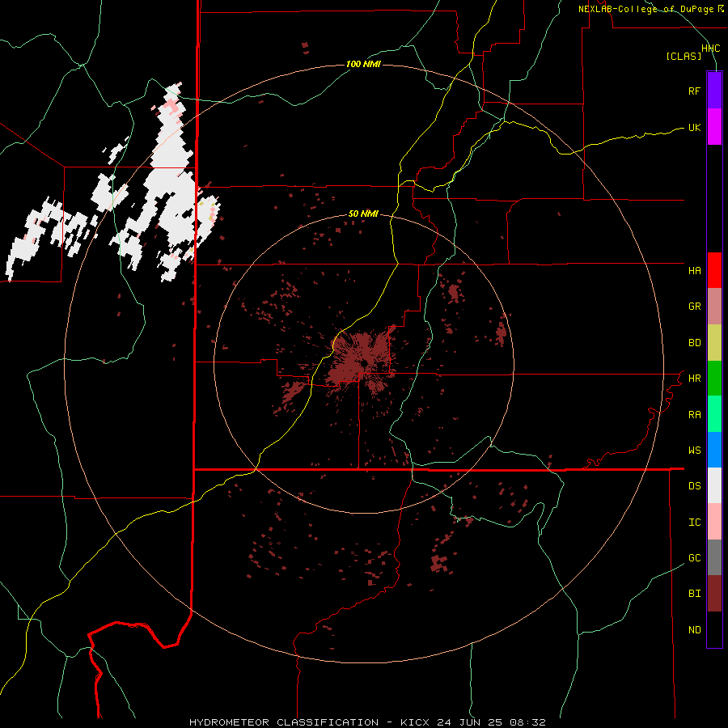Click the [CLAS] units label

684,56
